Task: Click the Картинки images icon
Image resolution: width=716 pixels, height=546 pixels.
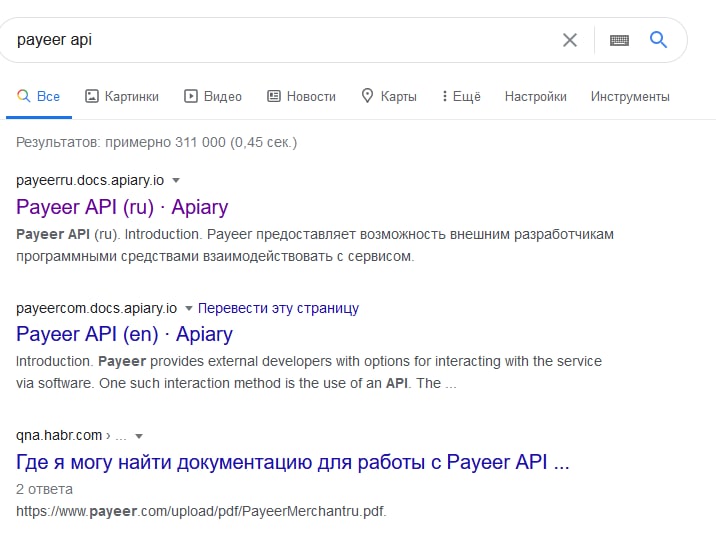Action: click(x=92, y=97)
